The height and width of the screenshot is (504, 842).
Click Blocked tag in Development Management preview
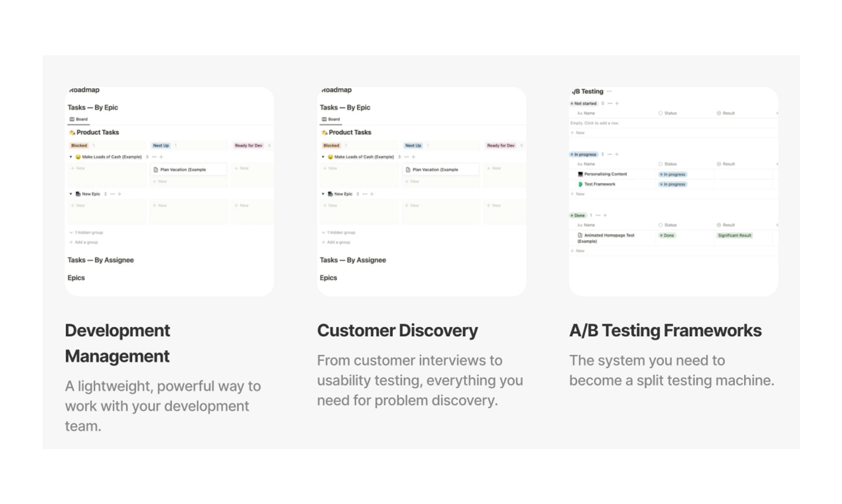[79, 146]
